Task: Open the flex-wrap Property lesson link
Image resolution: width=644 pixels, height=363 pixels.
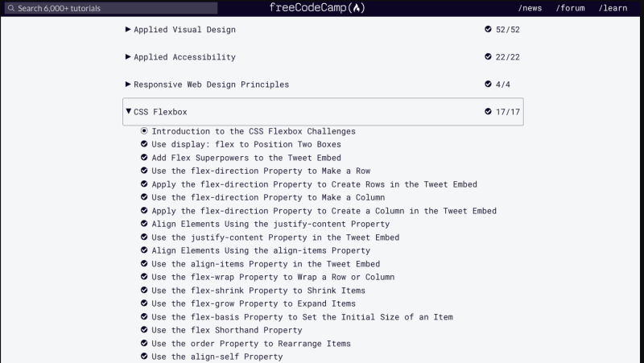Action: 273,277
